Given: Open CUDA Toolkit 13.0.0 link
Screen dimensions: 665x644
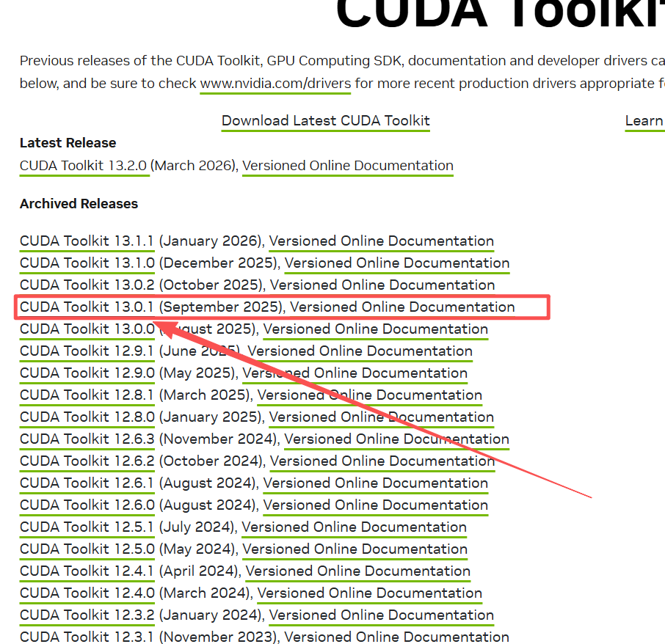Looking at the screenshot, I should tap(87, 329).
